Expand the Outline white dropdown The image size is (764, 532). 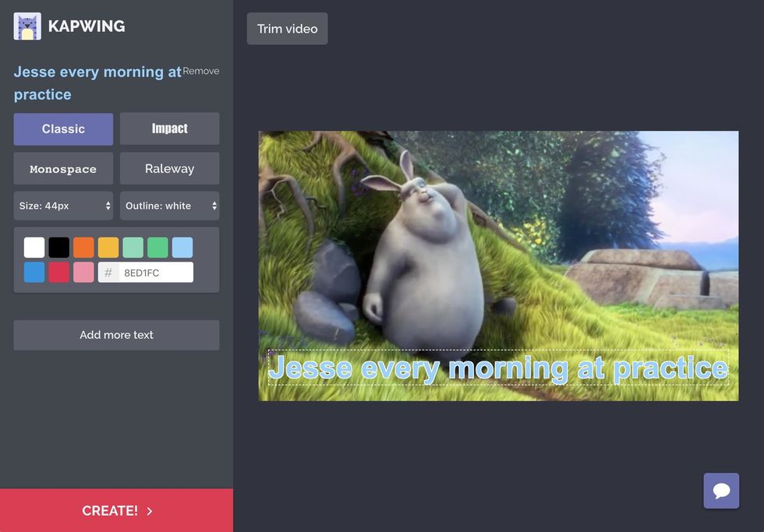coord(169,206)
